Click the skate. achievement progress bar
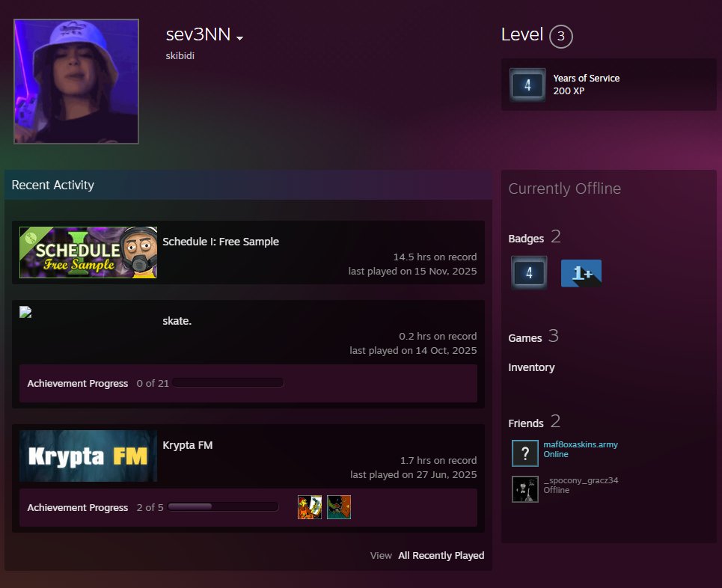This screenshot has width=722, height=588. pos(228,382)
